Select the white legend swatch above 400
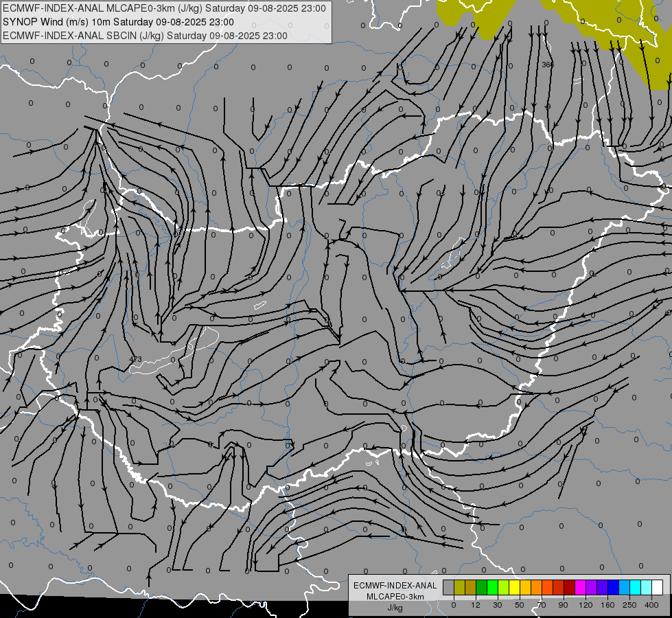Screen dimensions: 672x618 point(657,587)
